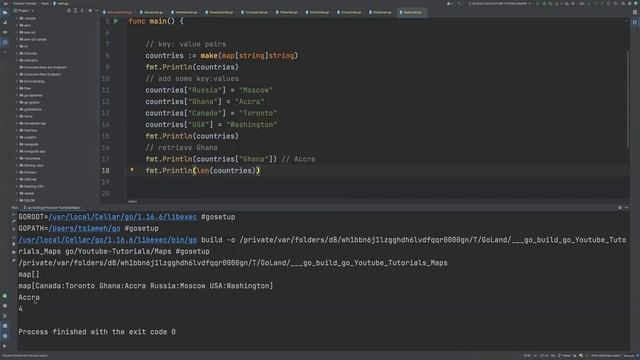Click the "Moscow" string on line 11
This screenshot has height=360, width=640.
(256, 90)
